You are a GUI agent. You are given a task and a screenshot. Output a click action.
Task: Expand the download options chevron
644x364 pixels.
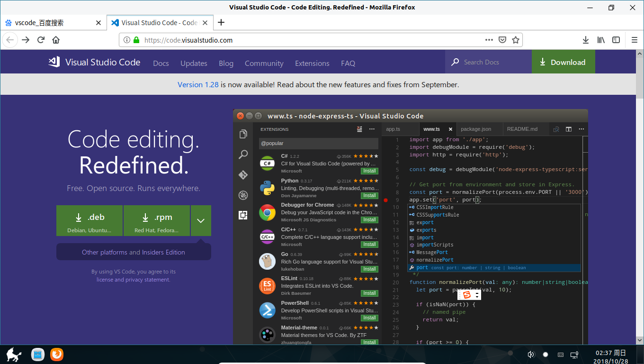(201, 220)
